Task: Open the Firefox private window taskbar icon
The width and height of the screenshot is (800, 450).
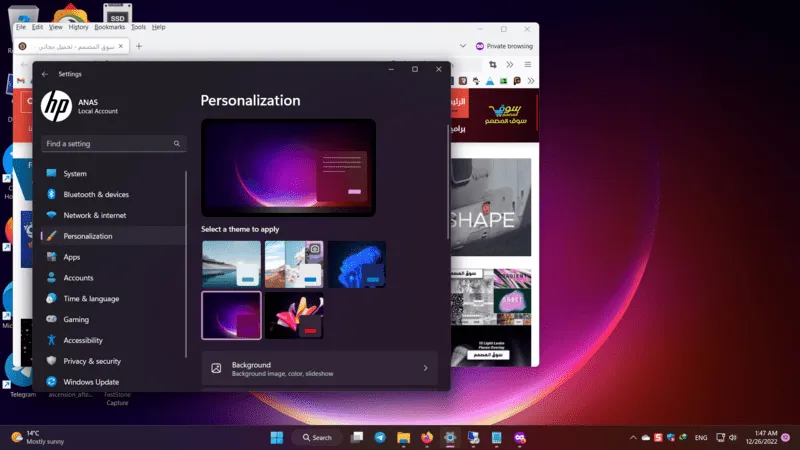Action: click(x=520, y=438)
